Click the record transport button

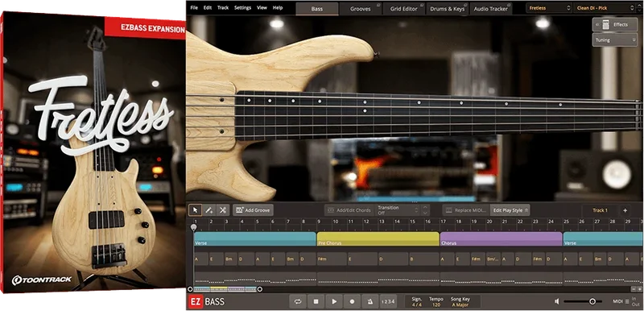click(352, 301)
